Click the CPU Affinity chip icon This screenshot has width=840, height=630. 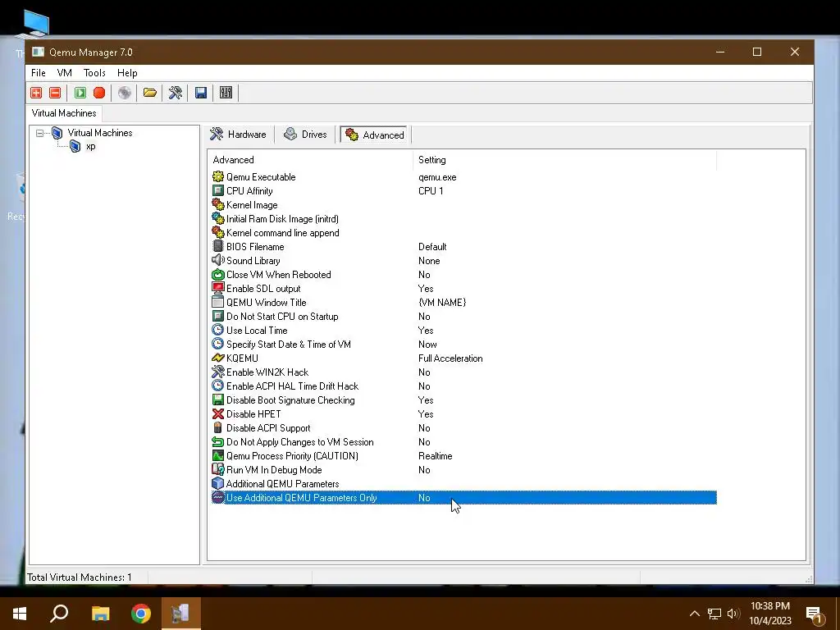pyautogui.click(x=218, y=190)
